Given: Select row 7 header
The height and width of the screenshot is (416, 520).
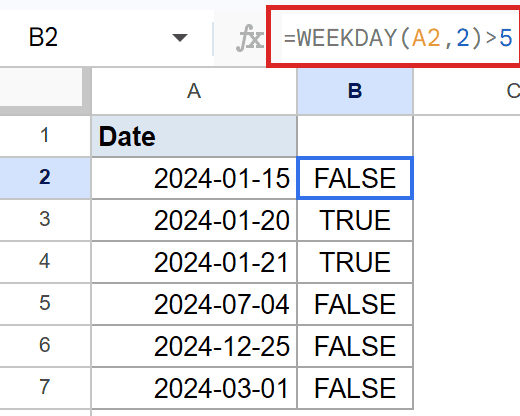Looking at the screenshot, I should pos(45,388).
